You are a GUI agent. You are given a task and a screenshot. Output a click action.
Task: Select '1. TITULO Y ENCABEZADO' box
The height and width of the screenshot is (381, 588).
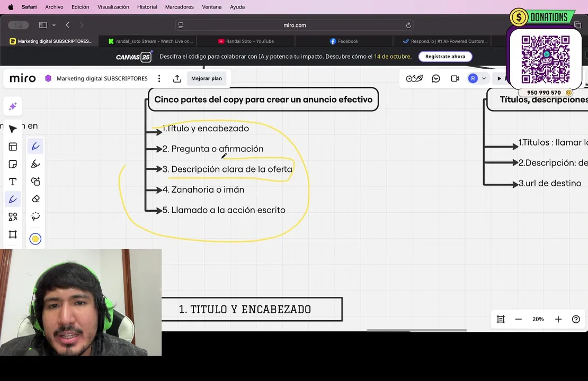[252, 310]
